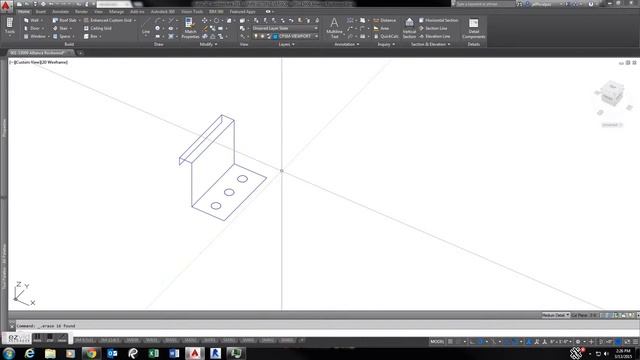The height and width of the screenshot is (360, 640).
Task: Expand the Inquiry panel
Action: point(386,44)
